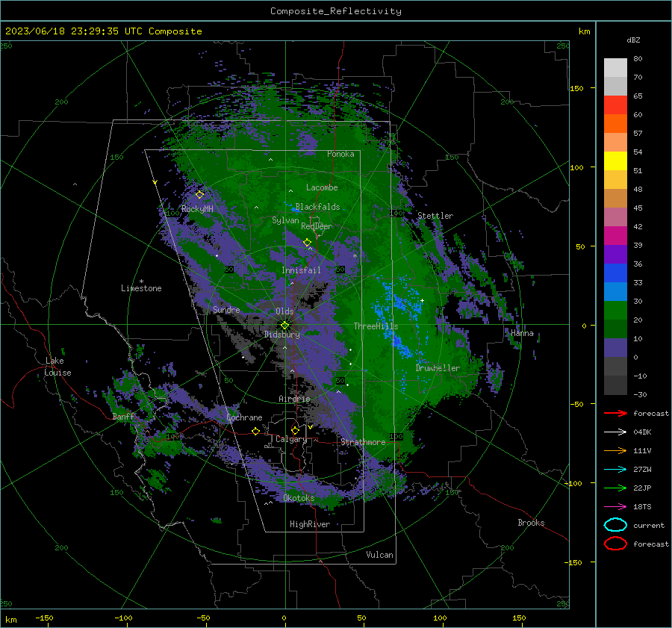Click the RockyMH label
The image size is (672, 628).
(197, 209)
